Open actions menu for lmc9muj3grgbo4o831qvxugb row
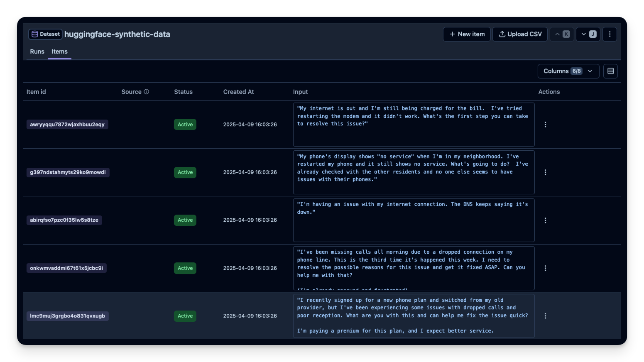Screen dimensions: 644x362 pyautogui.click(x=545, y=316)
